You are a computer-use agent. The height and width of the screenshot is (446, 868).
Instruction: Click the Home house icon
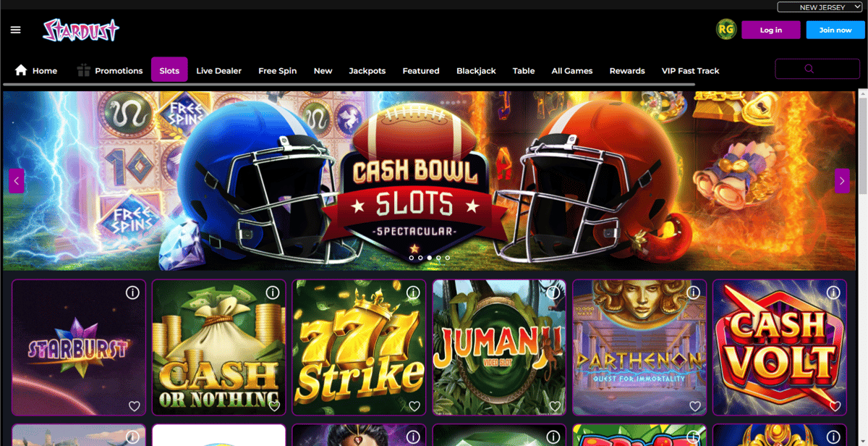pyautogui.click(x=21, y=70)
